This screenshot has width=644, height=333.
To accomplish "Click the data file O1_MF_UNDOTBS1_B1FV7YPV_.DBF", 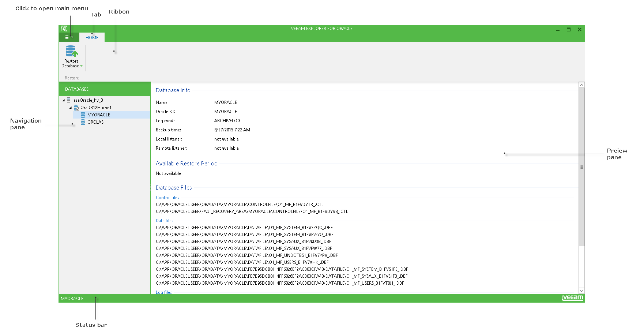I will [247, 255].
